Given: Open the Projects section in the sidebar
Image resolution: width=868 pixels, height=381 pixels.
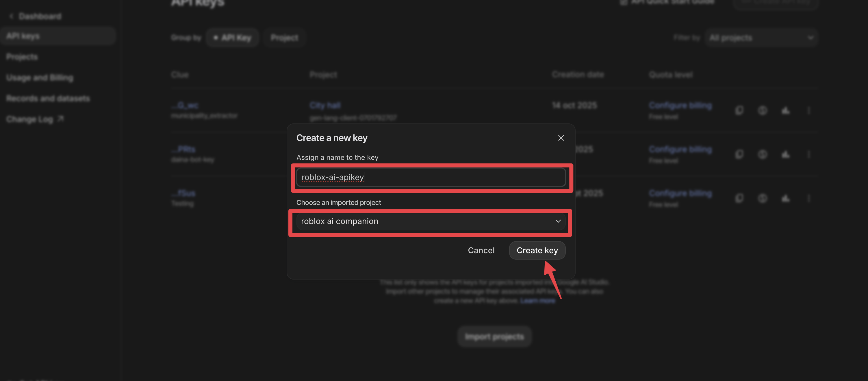Looking at the screenshot, I should [x=22, y=57].
